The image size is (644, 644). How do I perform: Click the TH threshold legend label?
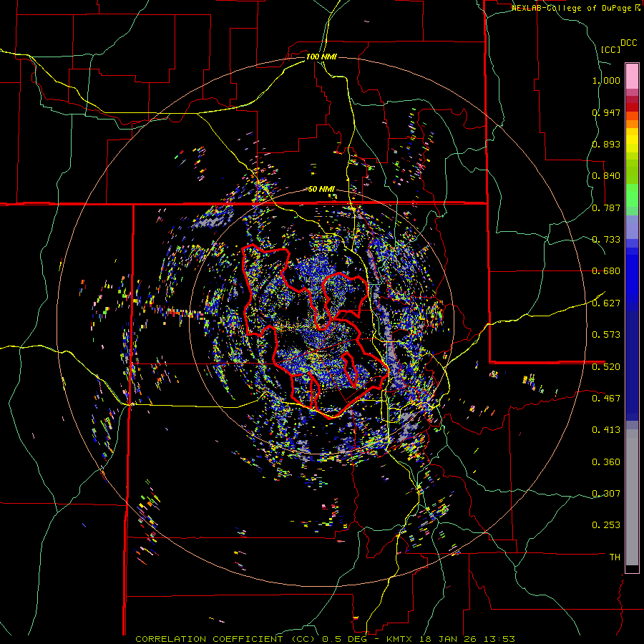click(615, 557)
